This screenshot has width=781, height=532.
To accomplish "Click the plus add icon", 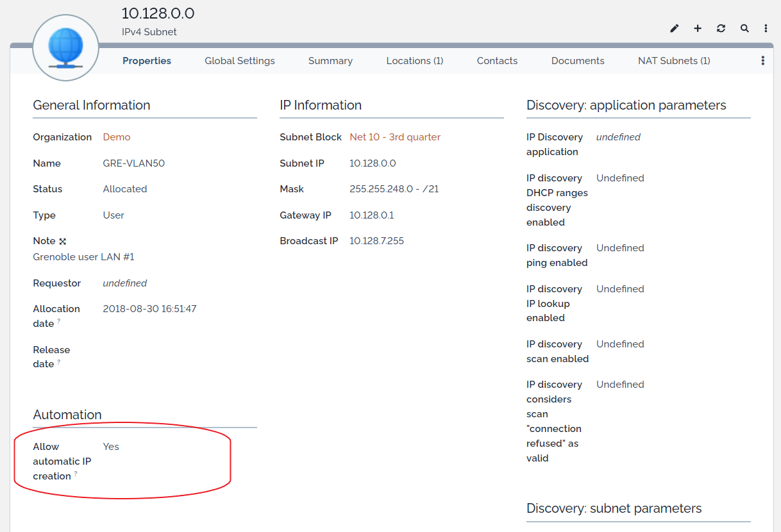I will click(x=698, y=28).
